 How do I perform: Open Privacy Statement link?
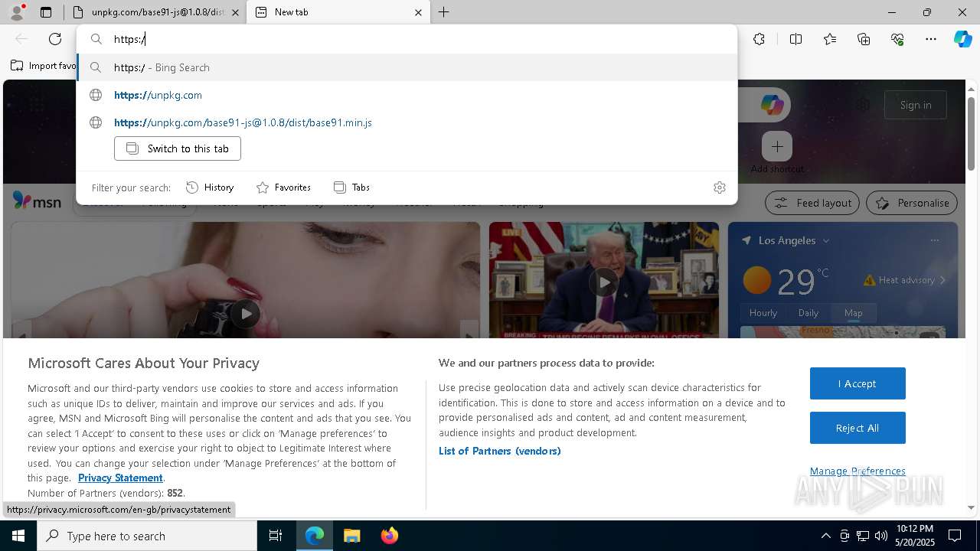coord(120,478)
